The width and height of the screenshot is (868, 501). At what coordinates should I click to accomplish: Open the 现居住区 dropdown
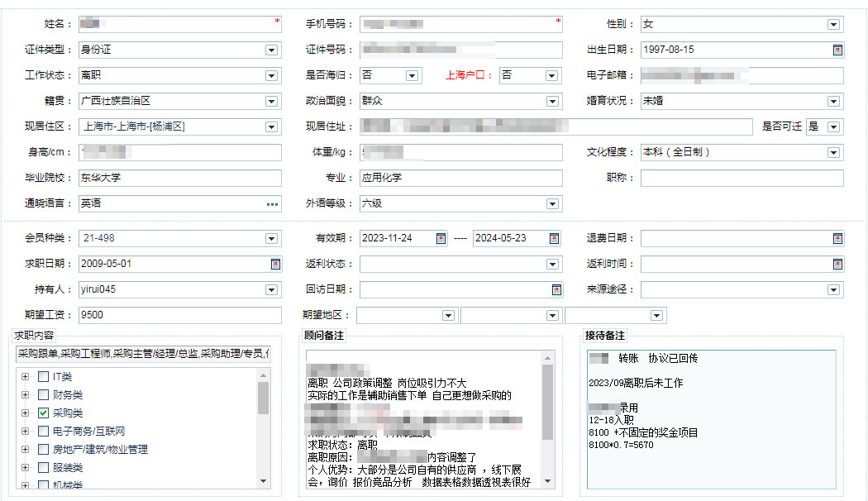(x=271, y=126)
